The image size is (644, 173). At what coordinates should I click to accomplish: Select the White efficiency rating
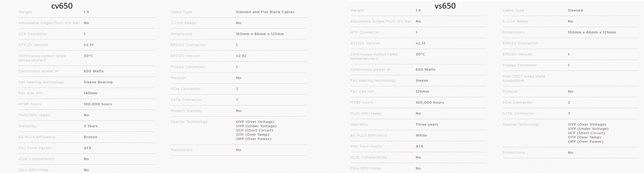[421, 136]
